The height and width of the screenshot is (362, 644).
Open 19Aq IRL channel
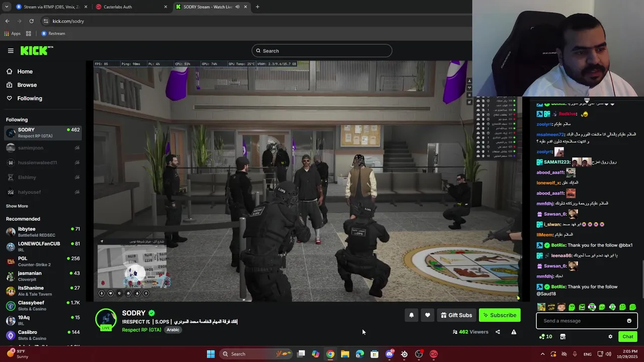pyautogui.click(x=43, y=320)
